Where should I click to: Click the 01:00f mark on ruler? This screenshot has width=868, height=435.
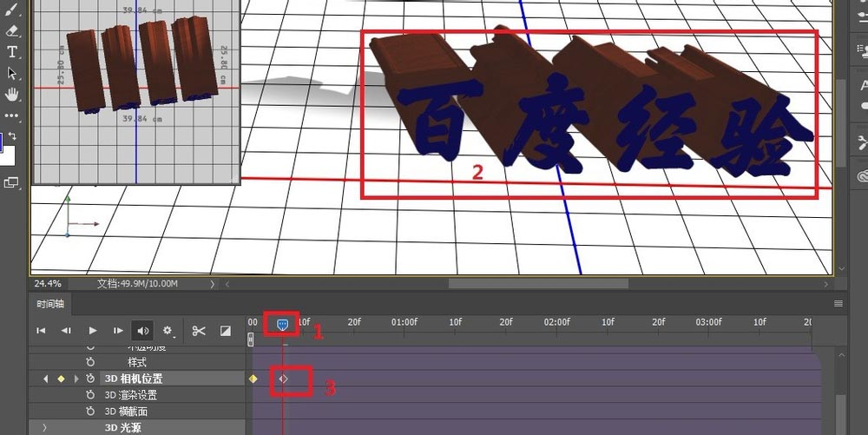click(404, 321)
